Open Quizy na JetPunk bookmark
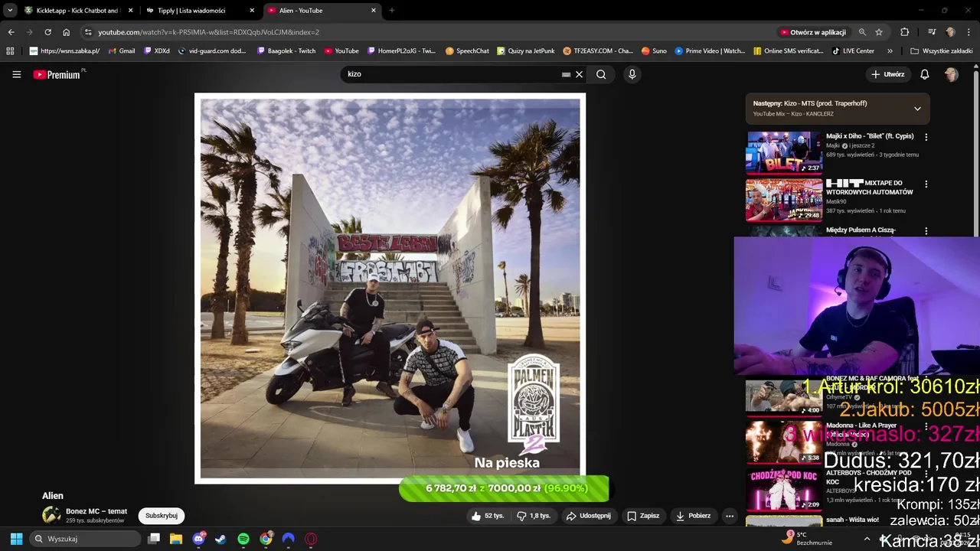 526,51
